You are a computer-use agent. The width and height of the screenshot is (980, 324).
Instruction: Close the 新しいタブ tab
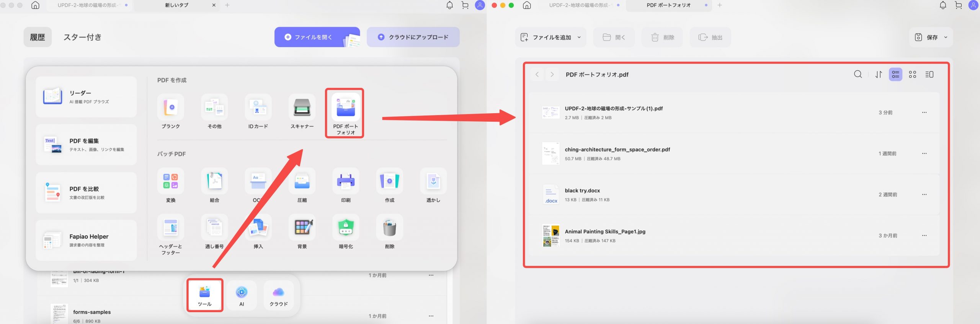pos(214,5)
